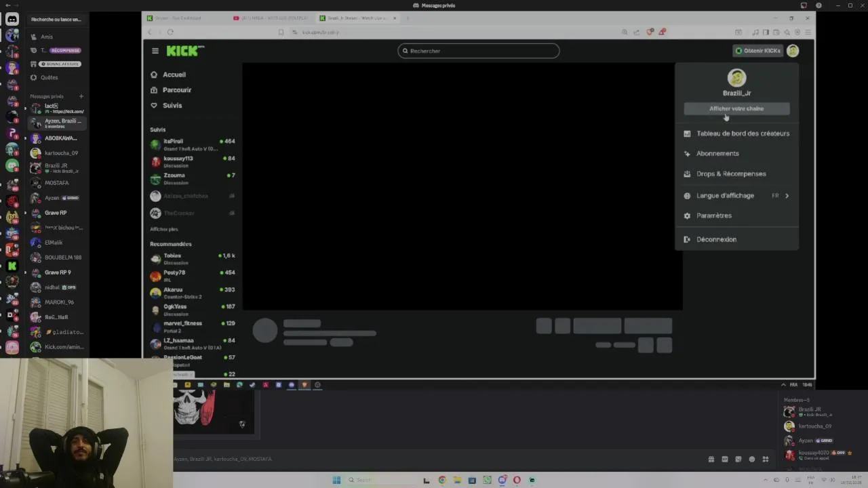This screenshot has height=488, width=868.
Task: Reload the browser page
Action: tap(170, 32)
